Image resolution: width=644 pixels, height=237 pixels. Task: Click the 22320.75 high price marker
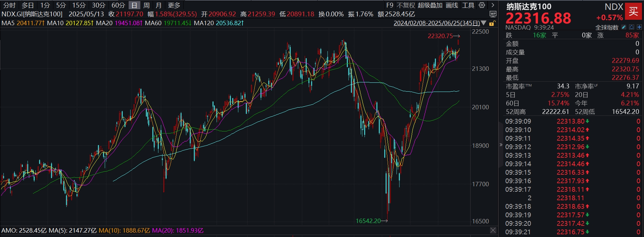click(x=440, y=36)
